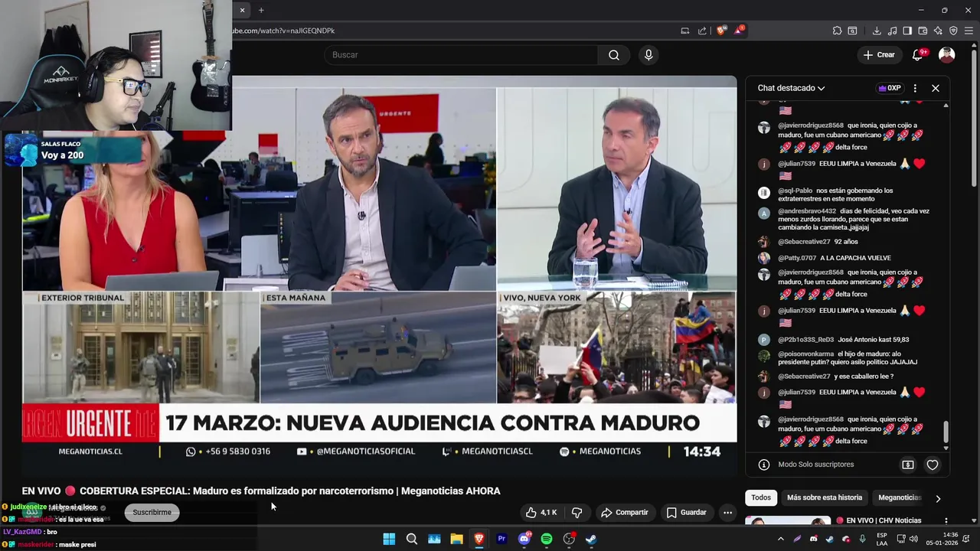Open the browser downloads icon

[877, 31]
